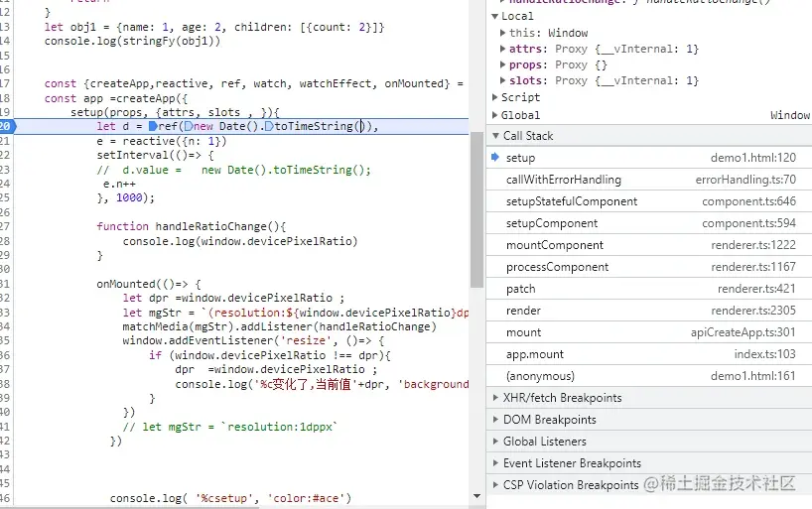Expand CSP Violation Breakpoints section
Image resolution: width=812 pixels, height=509 pixels.
(x=495, y=484)
